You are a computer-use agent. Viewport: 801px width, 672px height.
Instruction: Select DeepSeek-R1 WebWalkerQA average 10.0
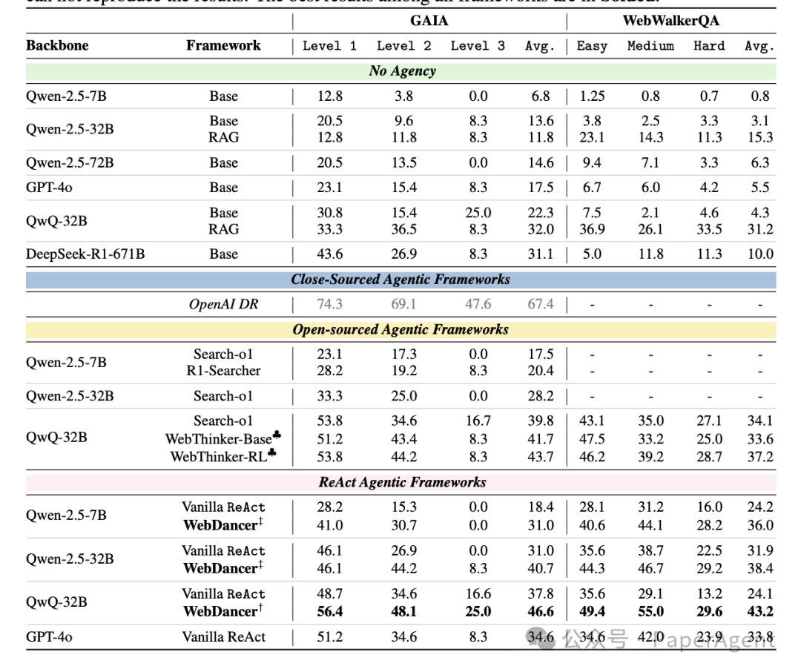[x=760, y=254]
